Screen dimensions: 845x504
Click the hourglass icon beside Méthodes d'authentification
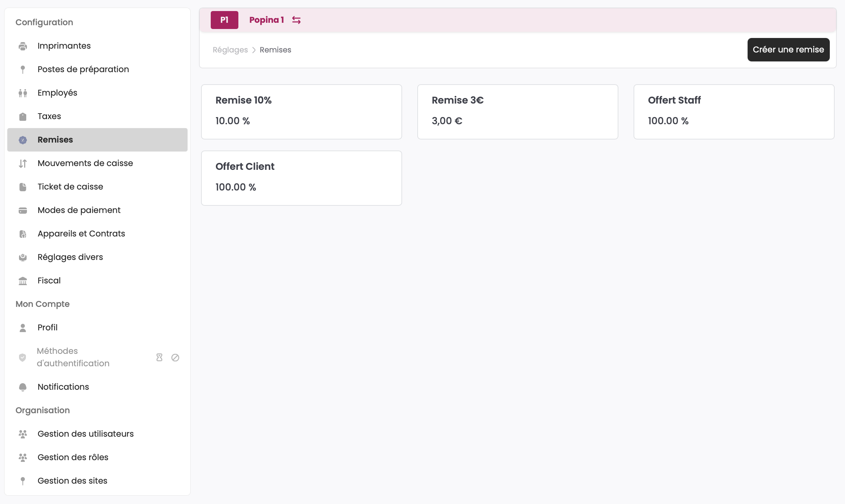(159, 357)
